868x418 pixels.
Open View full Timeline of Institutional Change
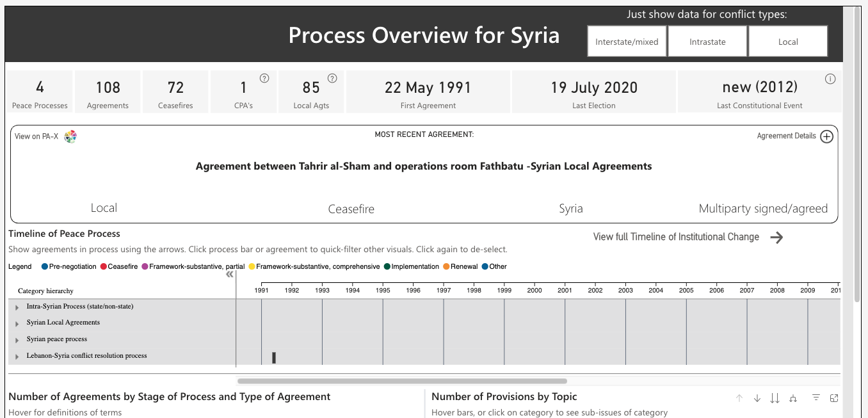click(776, 237)
